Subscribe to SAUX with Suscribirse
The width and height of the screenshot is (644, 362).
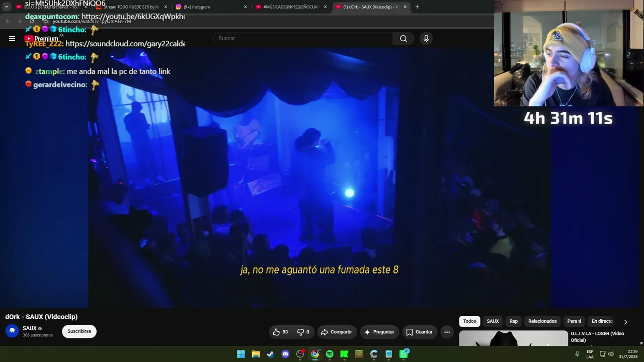(x=79, y=331)
